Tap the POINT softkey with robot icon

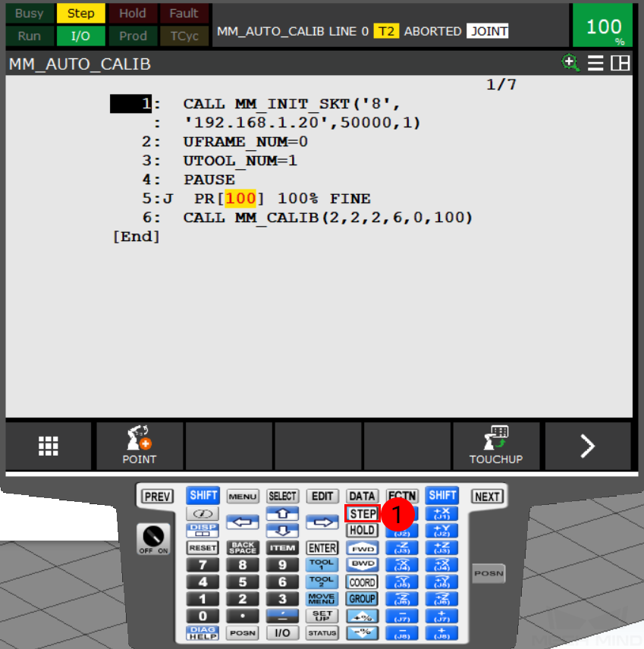139,446
